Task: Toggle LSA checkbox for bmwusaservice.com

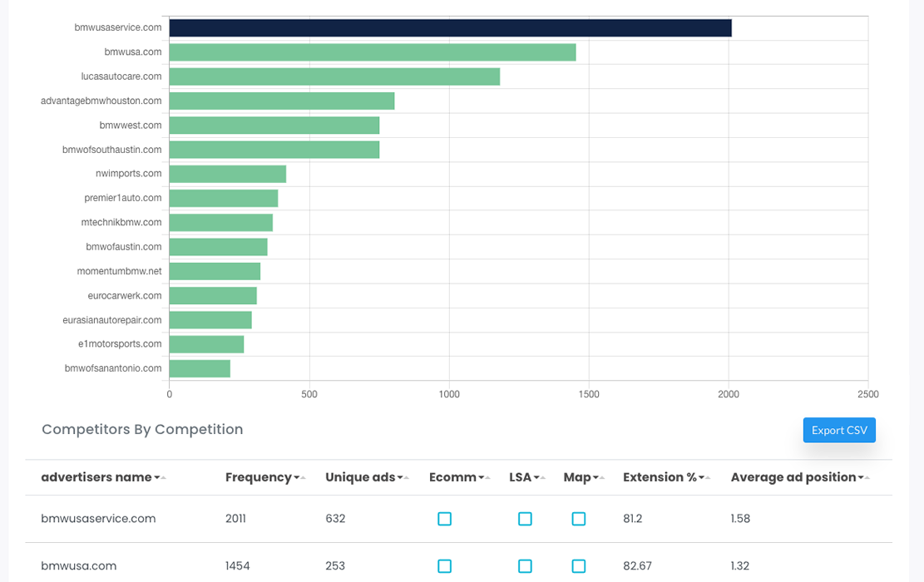Action: (525, 519)
